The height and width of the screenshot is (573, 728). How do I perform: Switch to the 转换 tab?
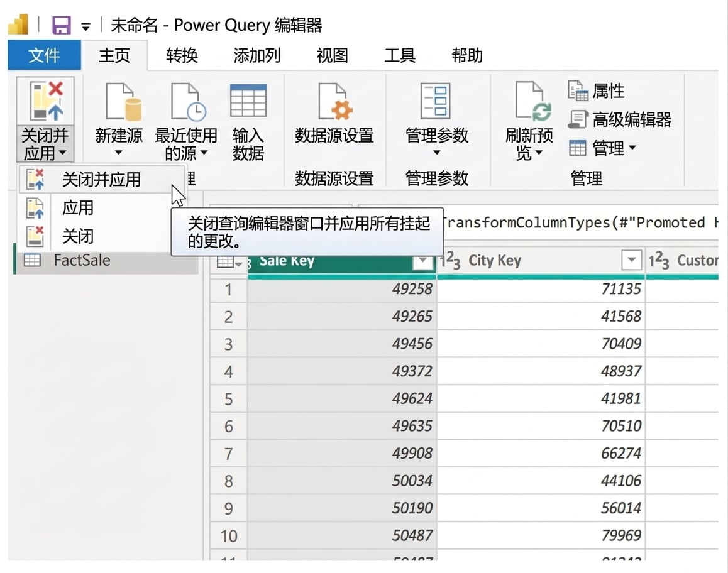[x=182, y=55]
